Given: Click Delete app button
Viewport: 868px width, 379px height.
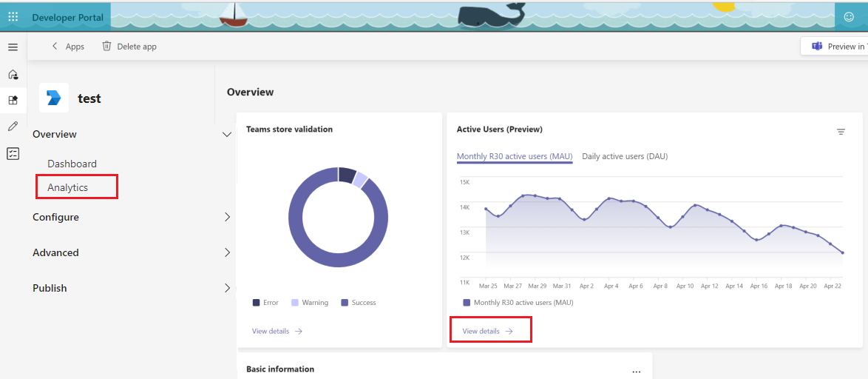Looking at the screenshot, I should 129,47.
